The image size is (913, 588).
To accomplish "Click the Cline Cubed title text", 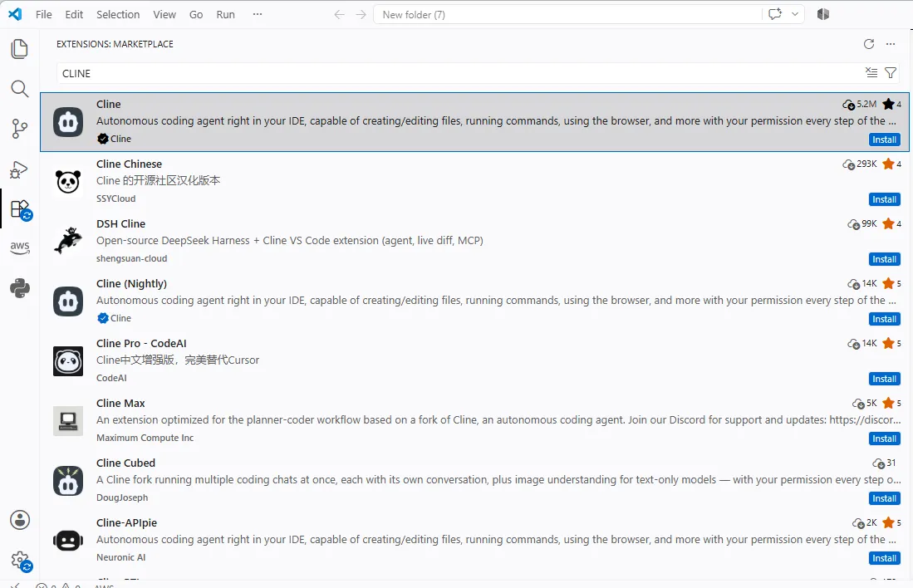I will click(x=125, y=463).
